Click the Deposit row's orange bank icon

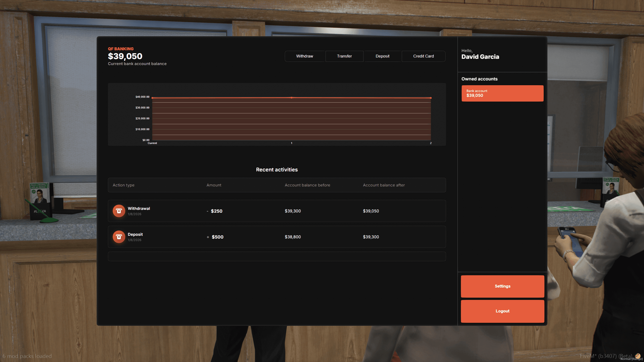119,237
